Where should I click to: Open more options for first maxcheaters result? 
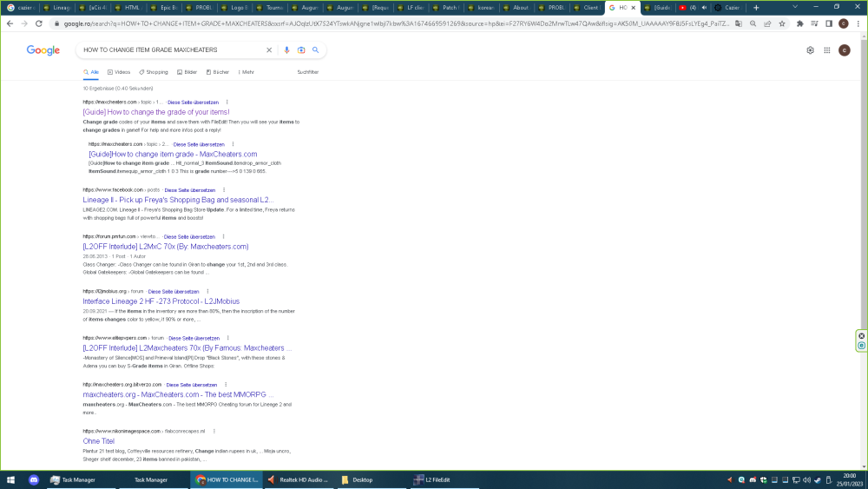pos(227,102)
